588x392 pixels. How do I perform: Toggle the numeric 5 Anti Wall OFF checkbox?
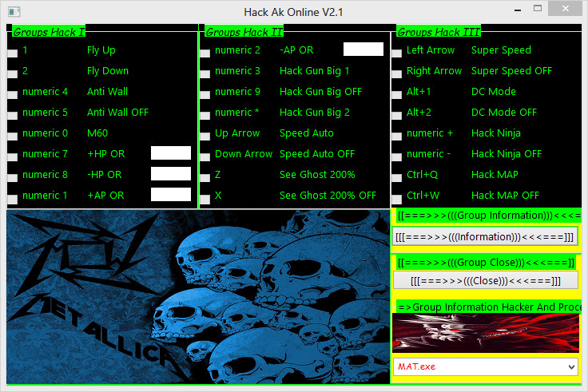click(12, 115)
